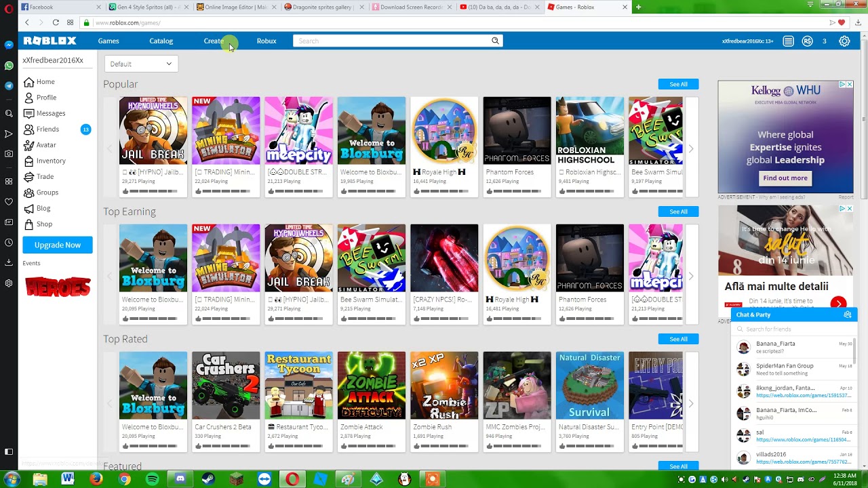Show next games in Top Earning row

[690, 276]
